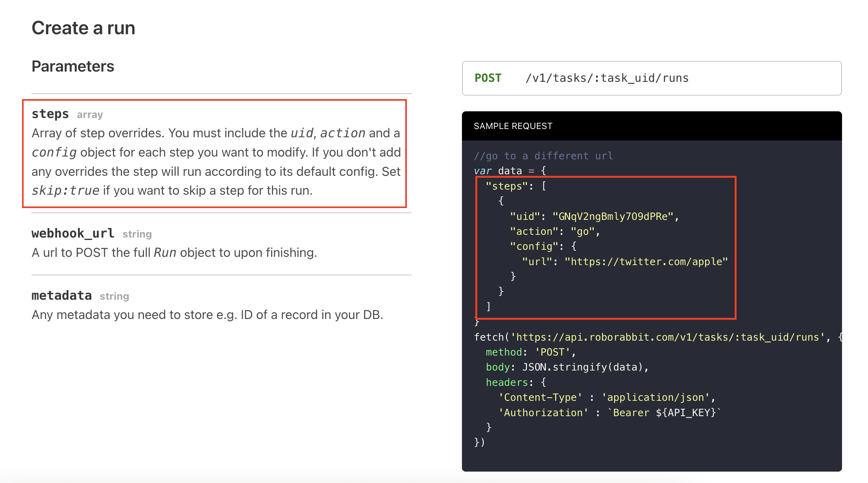
Task: Click the Parameters heading
Action: [x=73, y=66]
